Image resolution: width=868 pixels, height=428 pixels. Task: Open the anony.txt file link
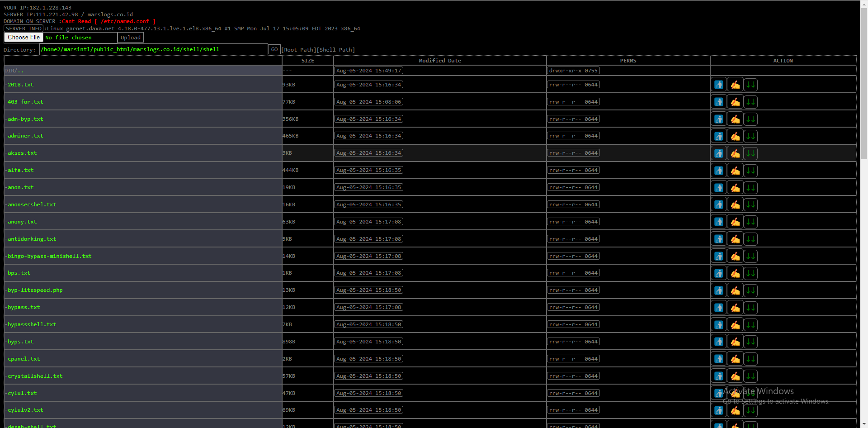pyautogui.click(x=22, y=222)
